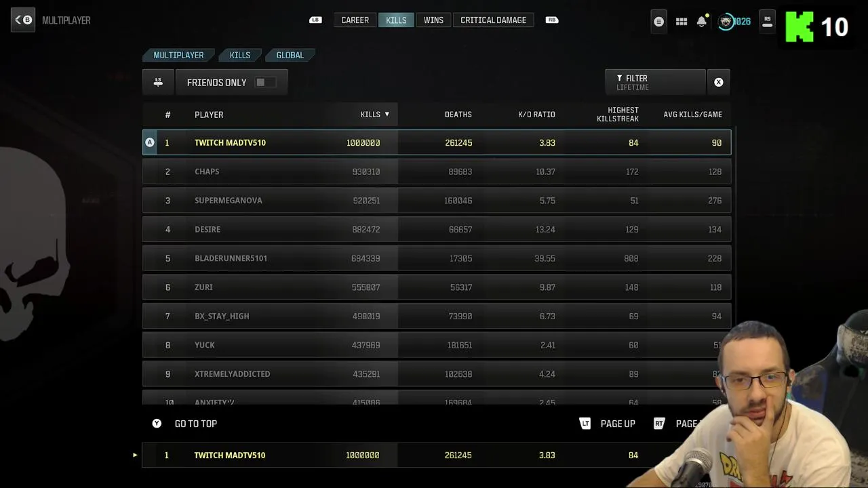Clear the filter with the X icon

click(x=718, y=82)
